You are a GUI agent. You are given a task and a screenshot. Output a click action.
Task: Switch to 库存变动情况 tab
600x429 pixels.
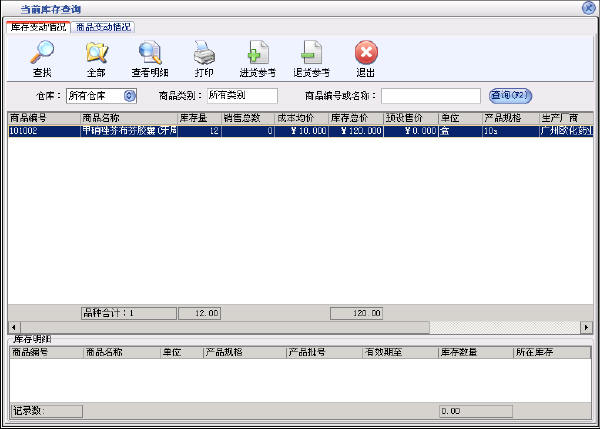37,27
